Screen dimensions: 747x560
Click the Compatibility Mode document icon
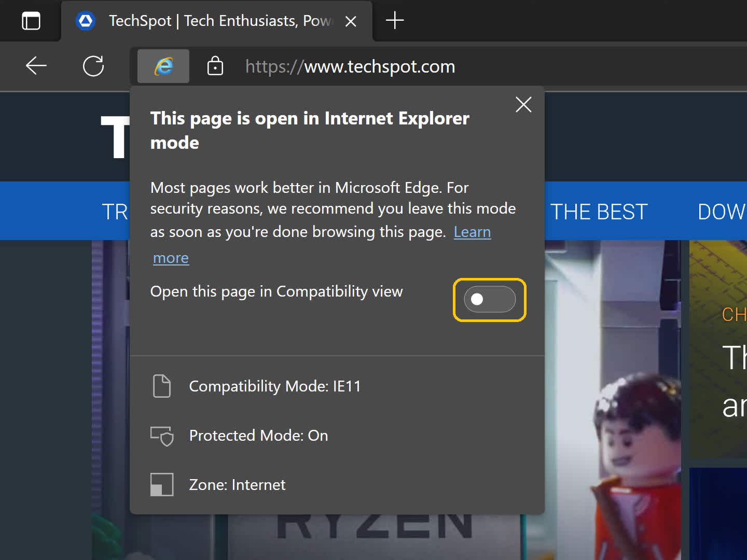162,386
